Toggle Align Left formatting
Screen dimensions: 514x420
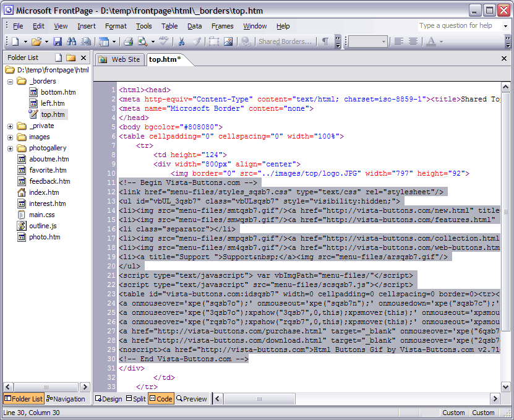tap(398, 41)
